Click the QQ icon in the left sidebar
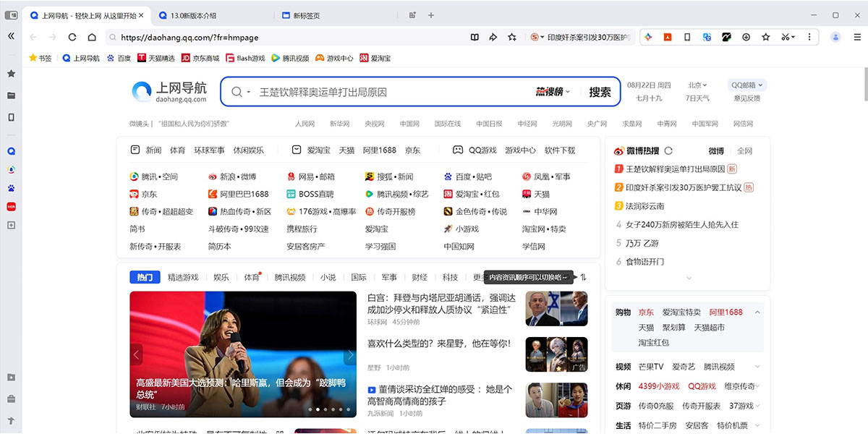868x434 pixels. coord(10,150)
